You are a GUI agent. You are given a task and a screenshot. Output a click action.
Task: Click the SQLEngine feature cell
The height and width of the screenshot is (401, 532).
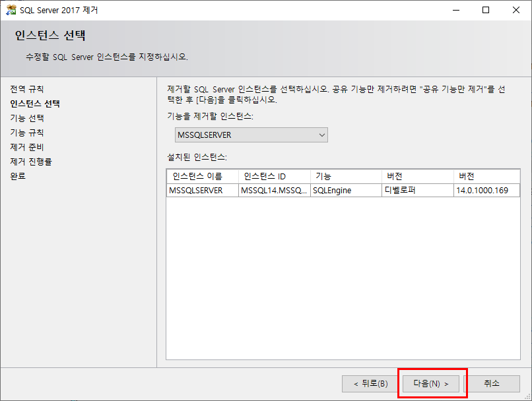coord(346,191)
